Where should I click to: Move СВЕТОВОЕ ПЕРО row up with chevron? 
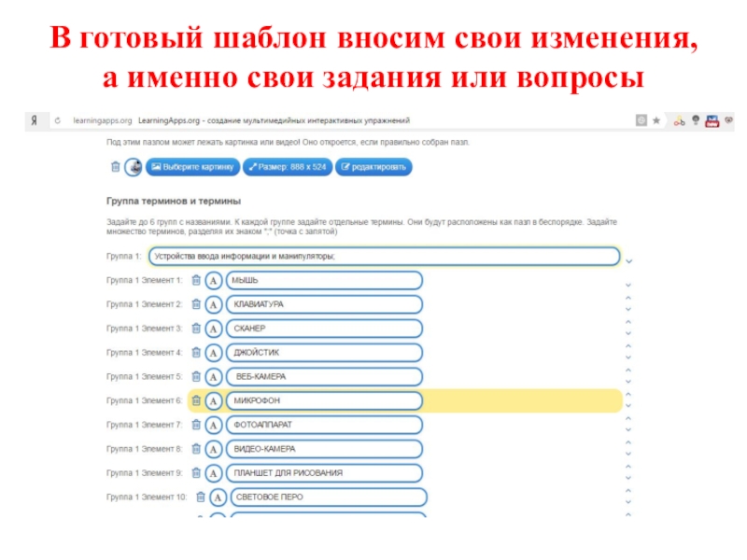[628, 491]
